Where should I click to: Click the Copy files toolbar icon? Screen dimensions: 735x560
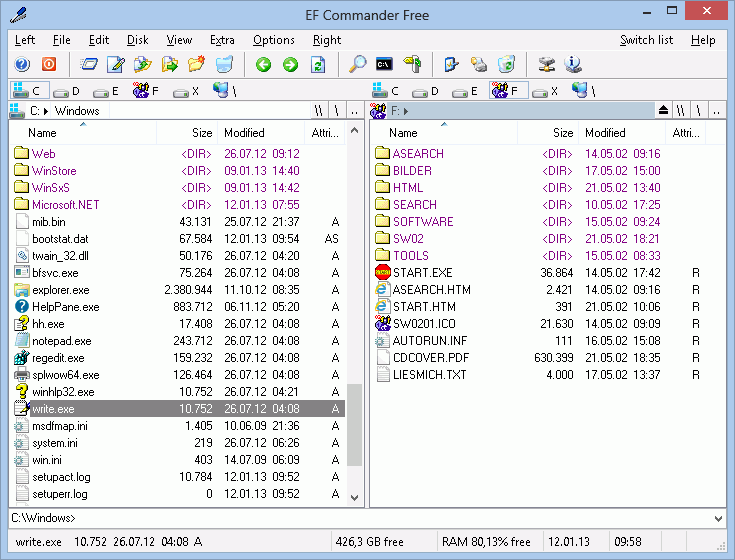point(142,64)
